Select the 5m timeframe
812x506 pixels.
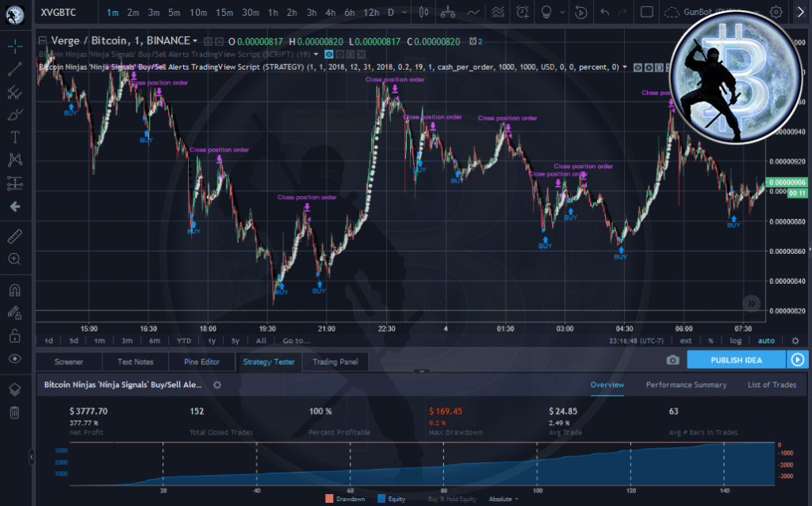coord(174,13)
